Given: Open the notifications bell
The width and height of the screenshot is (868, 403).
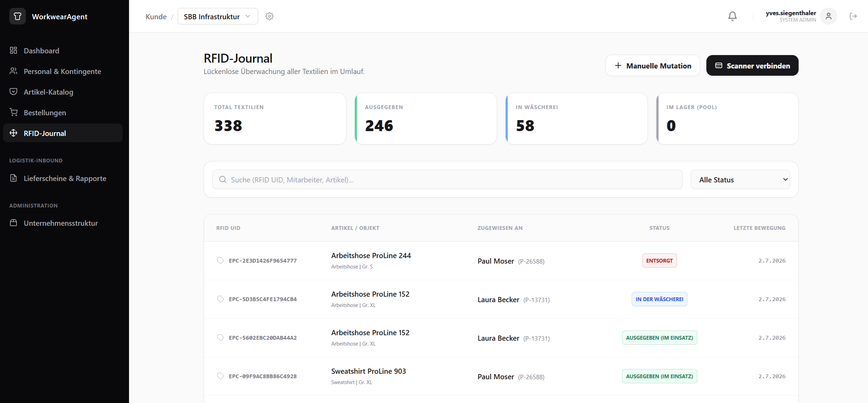Looking at the screenshot, I should [732, 16].
